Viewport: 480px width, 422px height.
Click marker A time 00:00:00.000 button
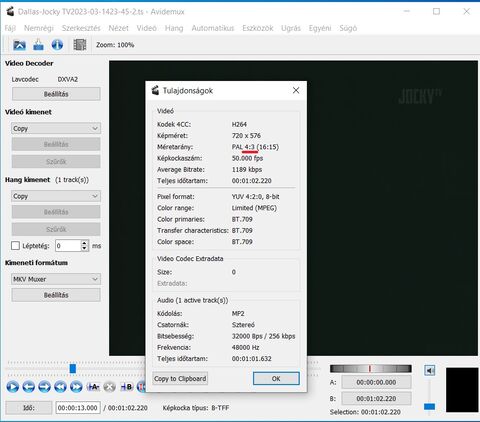click(x=376, y=382)
